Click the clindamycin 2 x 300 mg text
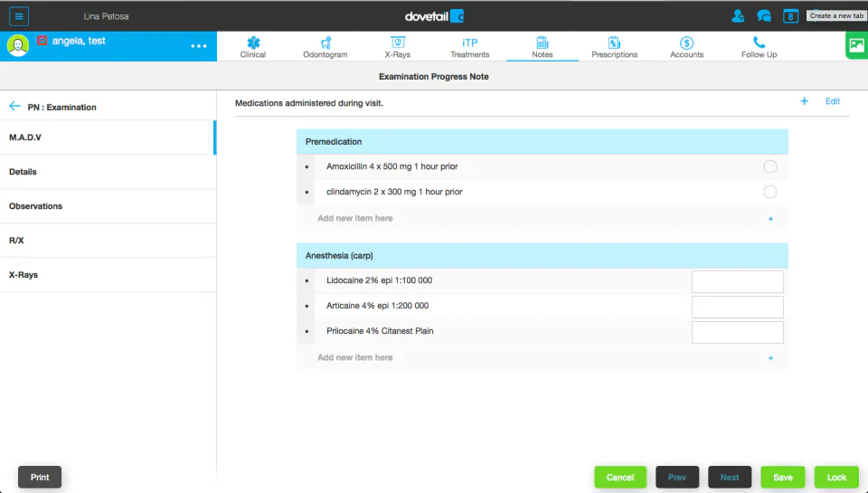The height and width of the screenshot is (493, 868). point(394,192)
